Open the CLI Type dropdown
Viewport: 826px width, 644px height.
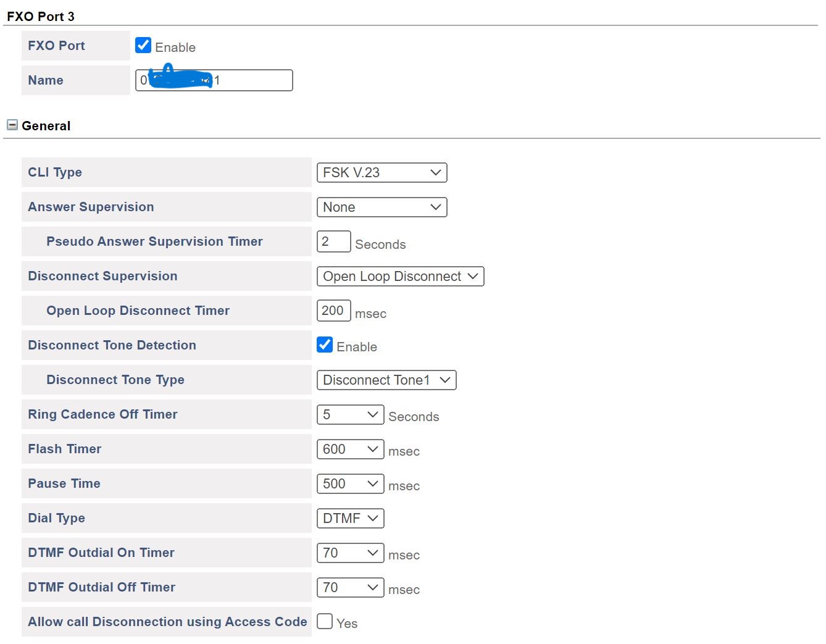pyautogui.click(x=381, y=173)
